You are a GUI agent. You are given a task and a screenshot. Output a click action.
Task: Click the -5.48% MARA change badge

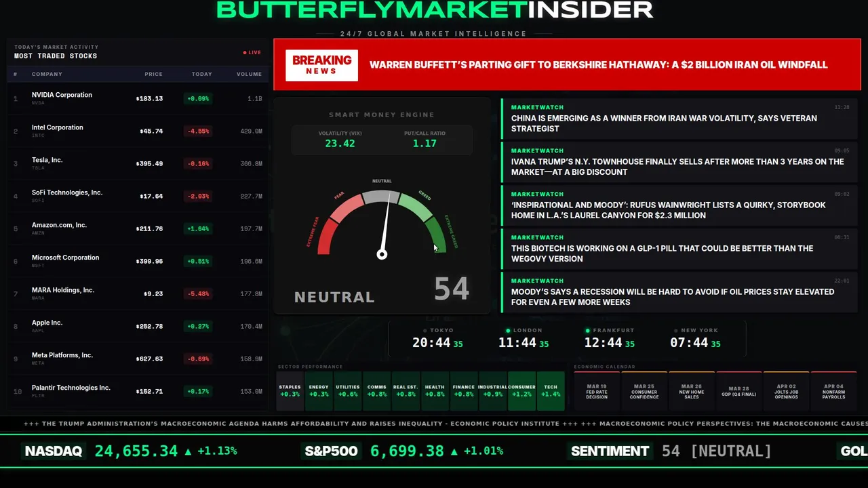click(x=198, y=293)
